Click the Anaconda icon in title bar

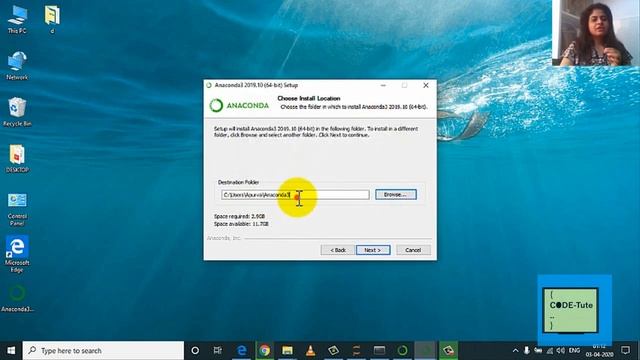coord(209,85)
